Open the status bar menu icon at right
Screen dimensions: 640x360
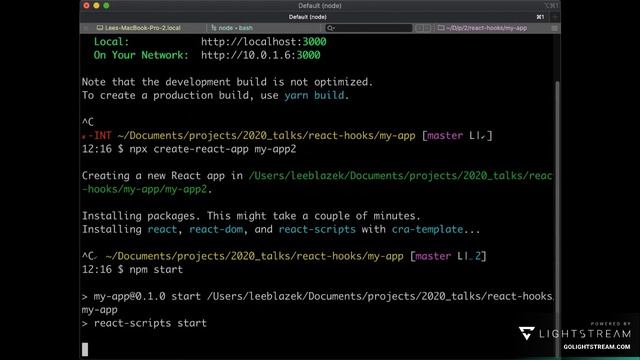(554, 28)
